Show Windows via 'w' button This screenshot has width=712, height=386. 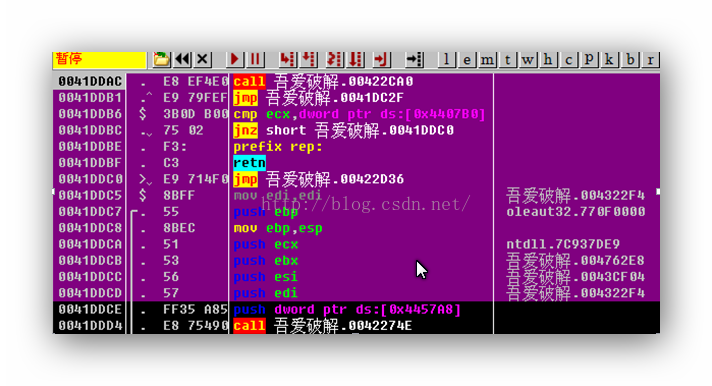click(528, 59)
